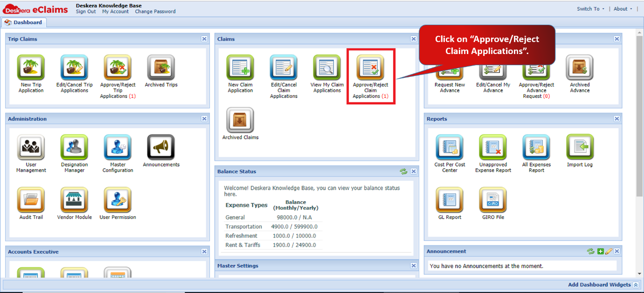The width and height of the screenshot is (644, 293).
Task: Add a new announcement with the plus icon
Action: [x=601, y=251]
